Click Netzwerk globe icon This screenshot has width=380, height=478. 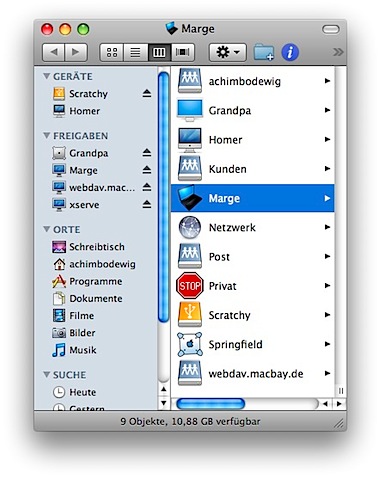[190, 227]
